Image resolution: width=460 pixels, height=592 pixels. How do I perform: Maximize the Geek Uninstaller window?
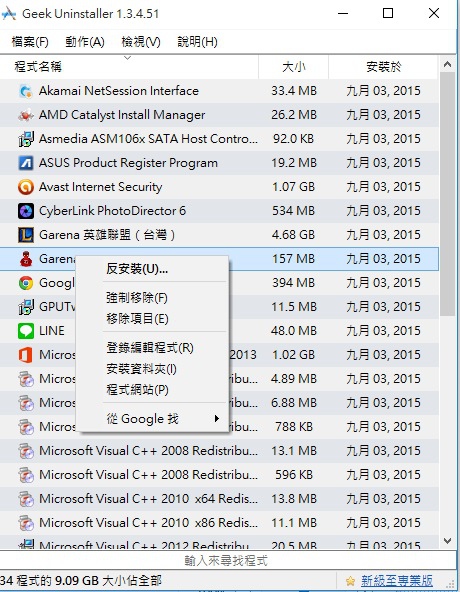point(388,14)
